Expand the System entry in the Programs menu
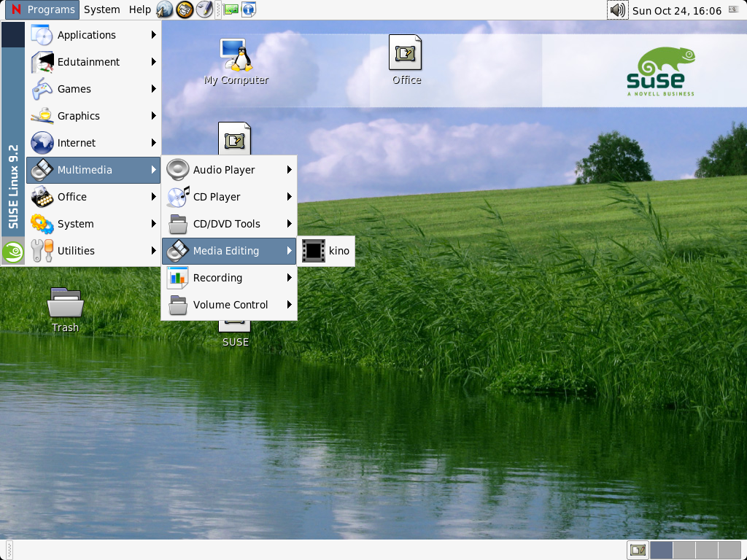The width and height of the screenshot is (747, 560). click(93, 224)
